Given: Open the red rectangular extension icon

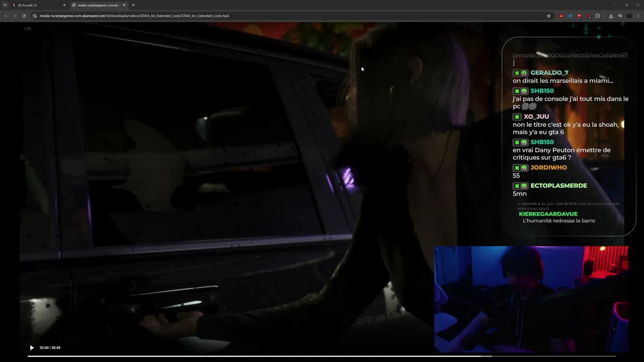Looking at the screenshot, I should [579, 16].
